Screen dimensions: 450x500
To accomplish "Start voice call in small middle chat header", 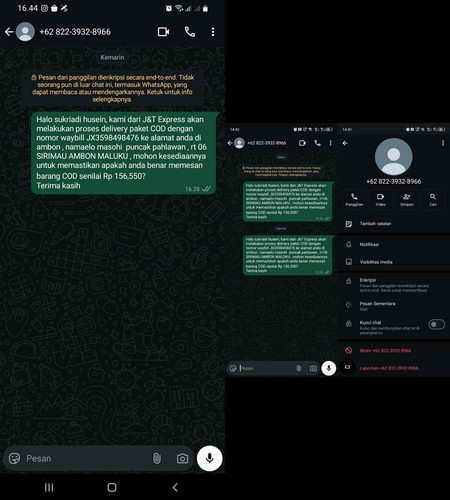I will (317, 143).
